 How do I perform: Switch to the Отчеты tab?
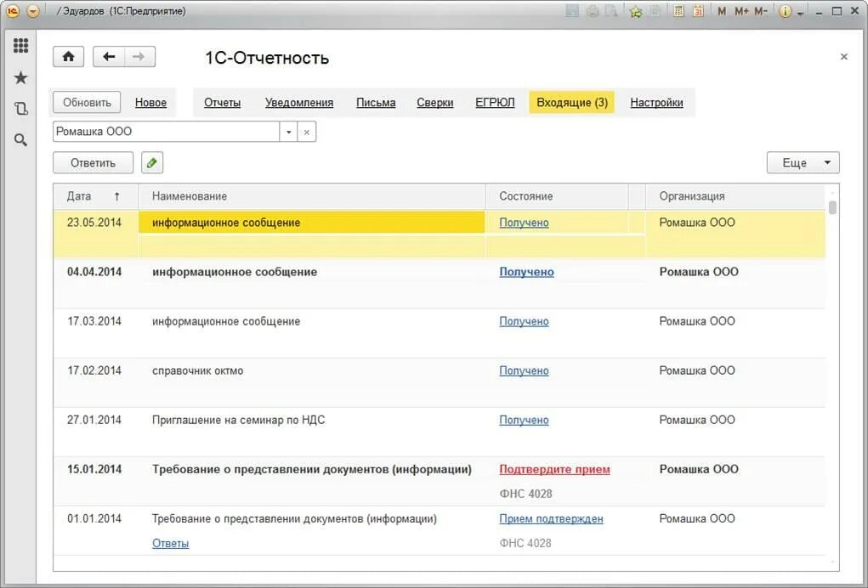coord(222,102)
